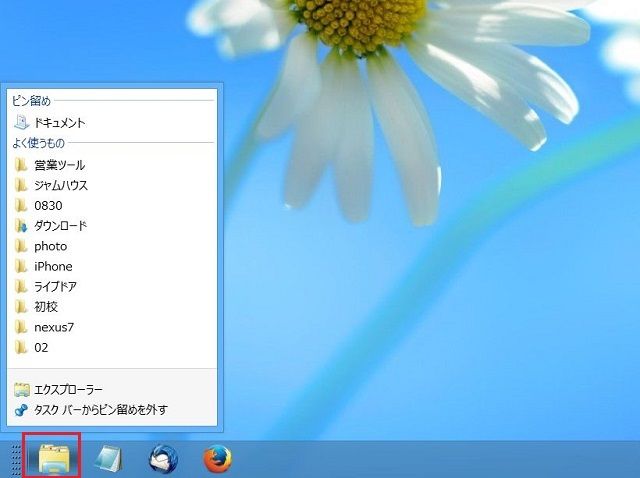The height and width of the screenshot is (478, 640).
Task: Click the folder icon beside nexus7
Action: tap(21, 327)
